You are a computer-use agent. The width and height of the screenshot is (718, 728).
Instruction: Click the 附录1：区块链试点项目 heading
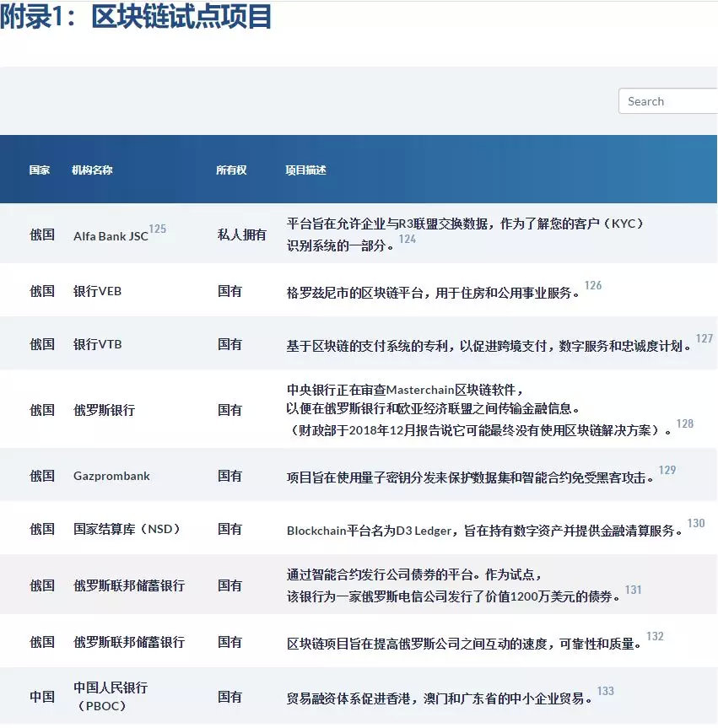(x=136, y=16)
